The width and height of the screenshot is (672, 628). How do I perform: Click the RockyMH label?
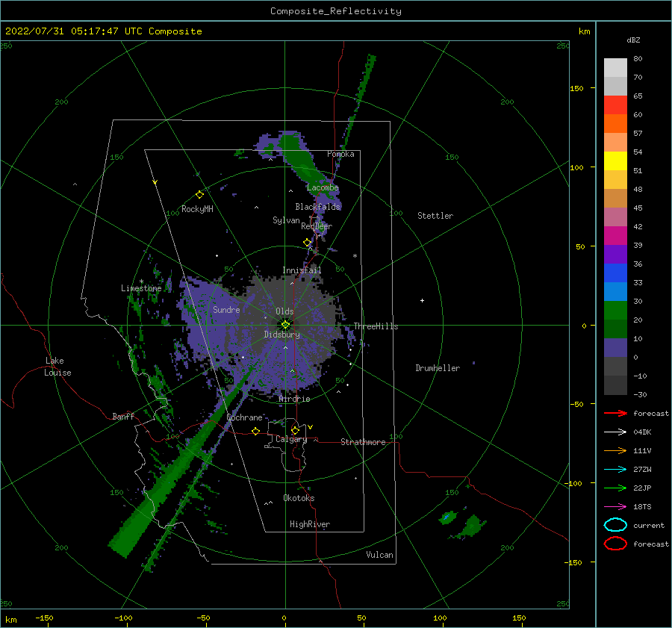[x=197, y=209]
